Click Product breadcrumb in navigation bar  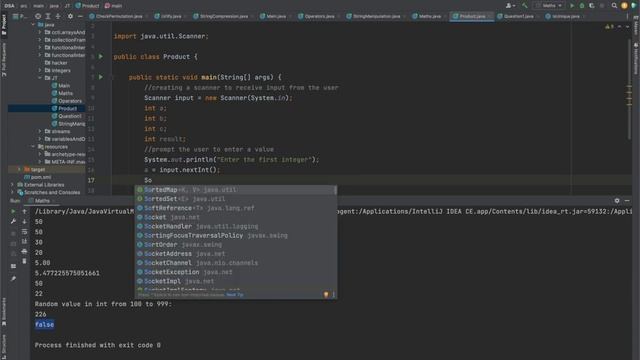pos(87,6)
